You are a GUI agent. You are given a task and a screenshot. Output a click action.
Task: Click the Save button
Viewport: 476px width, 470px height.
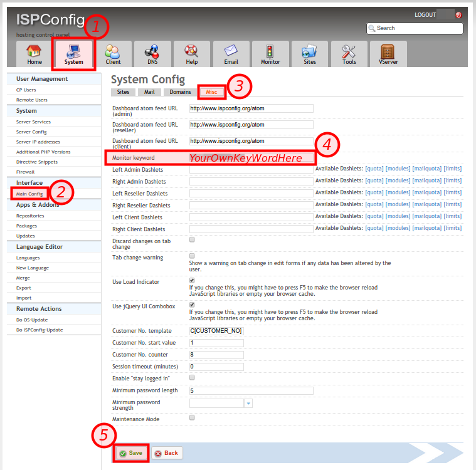pos(131,453)
